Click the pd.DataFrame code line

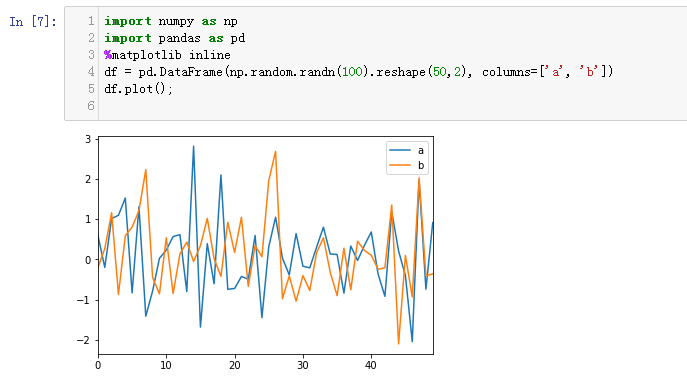pyautogui.click(x=358, y=72)
